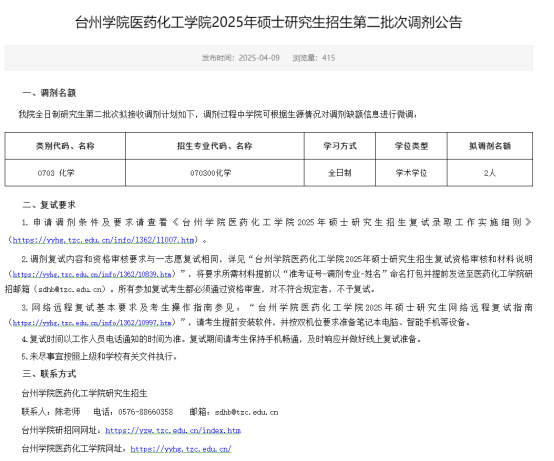Open the yzw.tzc.edu.cn graduate admissions link
This screenshot has width=554, height=461.
173,430
